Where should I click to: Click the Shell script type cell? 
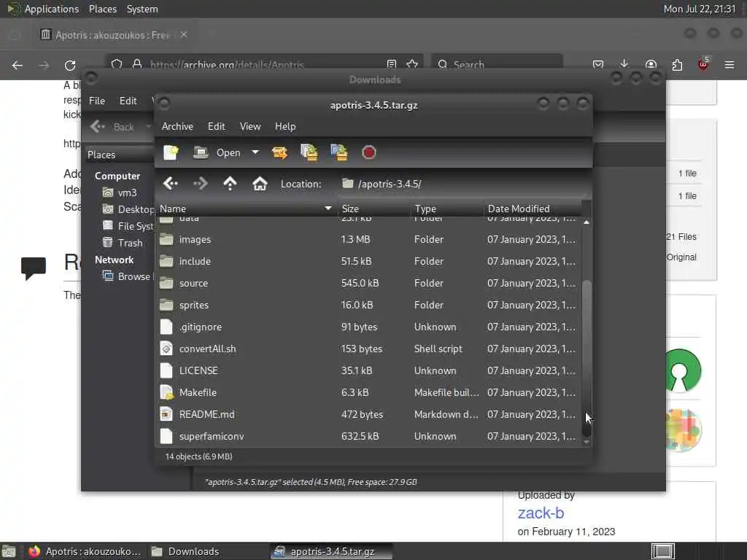coord(438,349)
